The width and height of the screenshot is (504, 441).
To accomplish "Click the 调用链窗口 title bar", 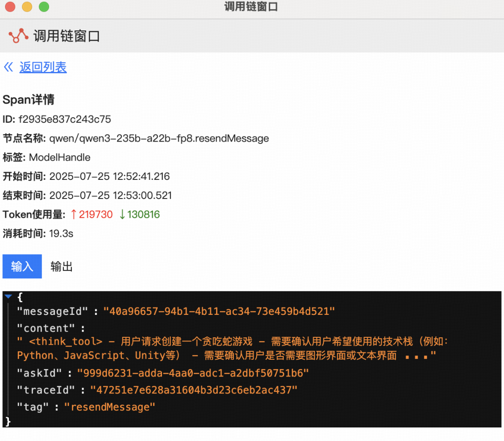I will click(x=252, y=7).
